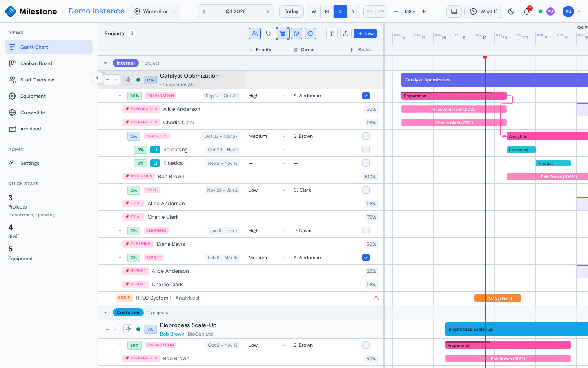Switch to dark mode moon icon

[511, 11]
